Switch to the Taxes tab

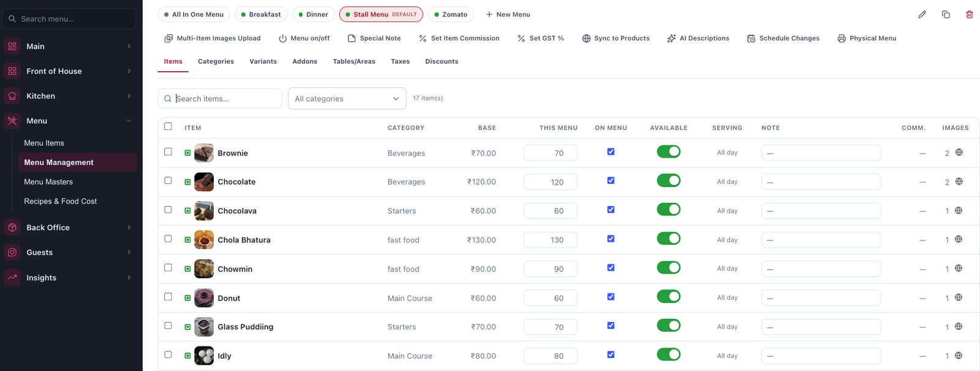tap(400, 61)
